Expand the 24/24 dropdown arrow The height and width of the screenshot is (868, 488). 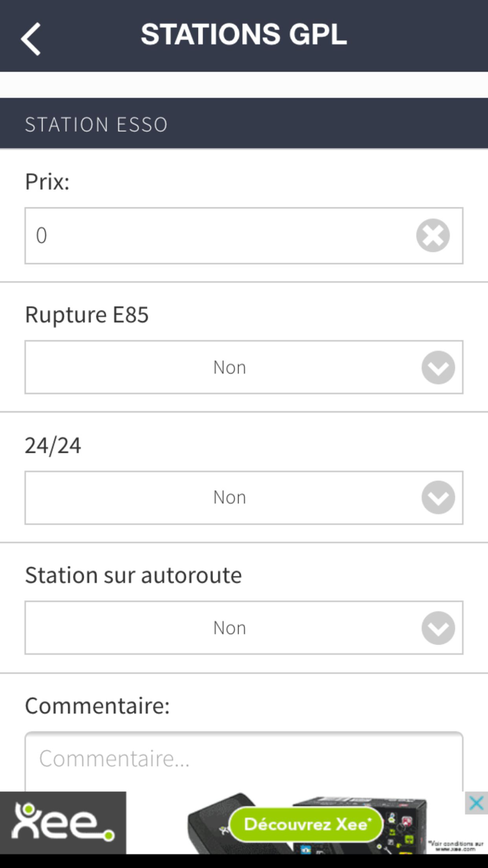point(438,497)
